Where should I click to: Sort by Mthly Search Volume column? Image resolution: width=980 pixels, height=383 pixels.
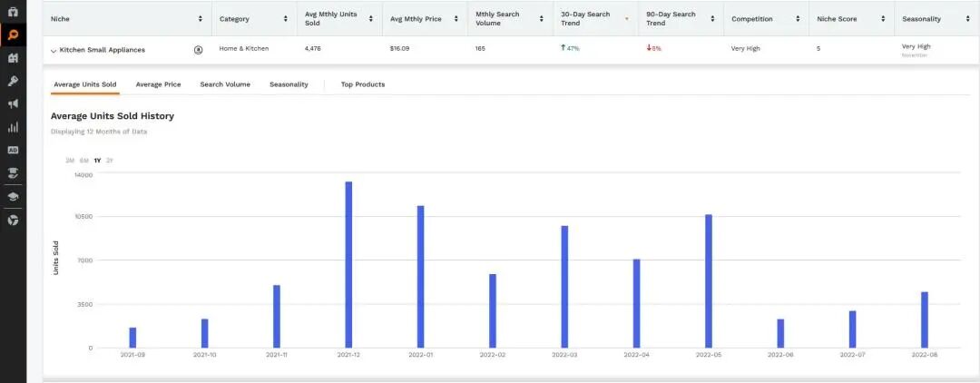click(541, 19)
